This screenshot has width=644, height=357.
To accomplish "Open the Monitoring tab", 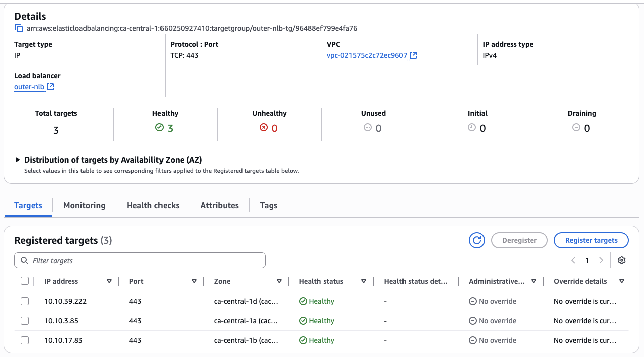I will click(84, 205).
